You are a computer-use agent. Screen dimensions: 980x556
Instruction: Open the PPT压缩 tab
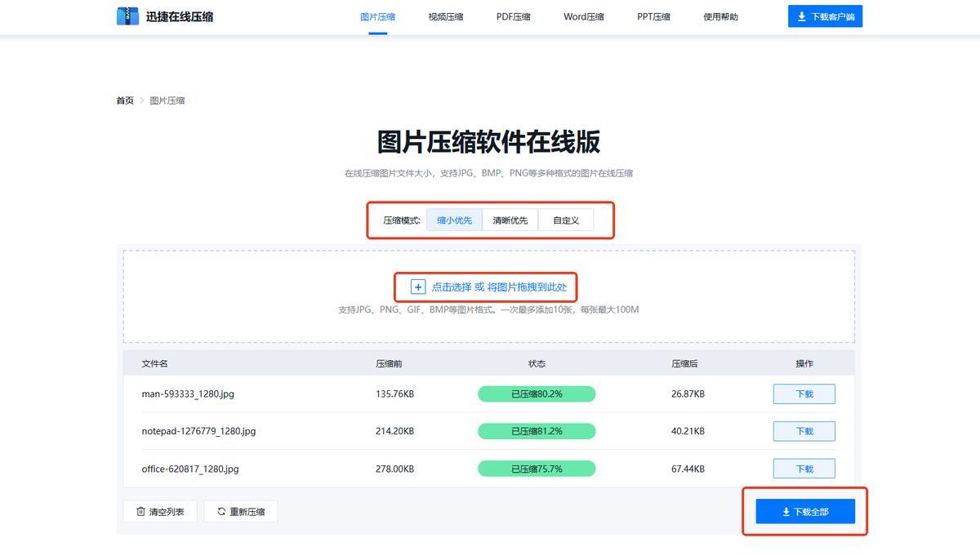pyautogui.click(x=653, y=16)
